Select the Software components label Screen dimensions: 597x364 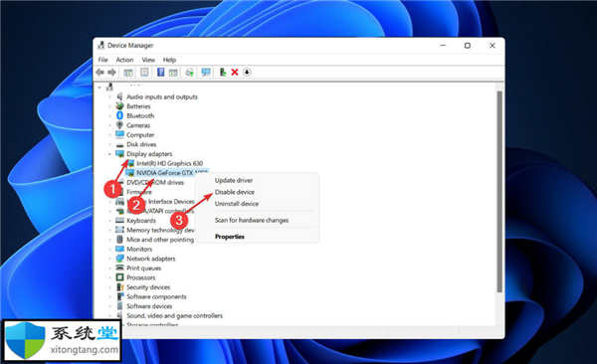pyautogui.click(x=156, y=296)
